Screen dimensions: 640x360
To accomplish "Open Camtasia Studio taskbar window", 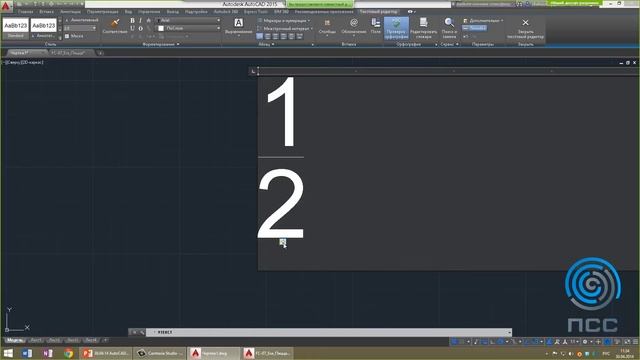I will point(160,353).
